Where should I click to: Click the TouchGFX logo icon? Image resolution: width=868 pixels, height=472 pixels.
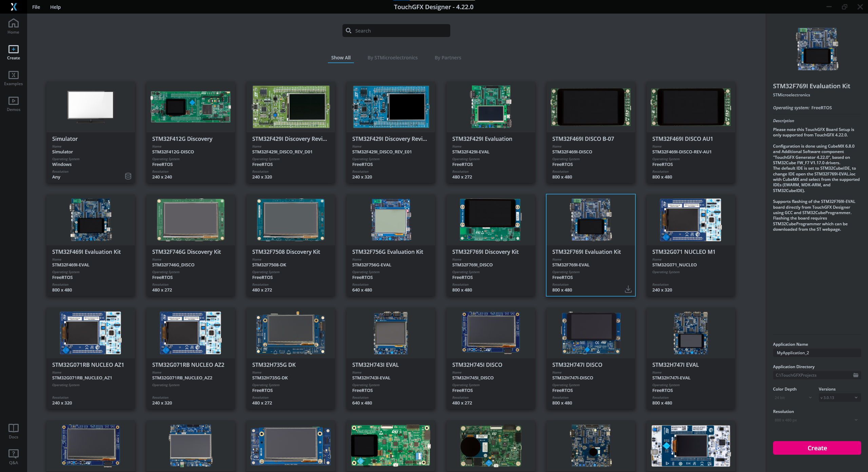point(14,7)
